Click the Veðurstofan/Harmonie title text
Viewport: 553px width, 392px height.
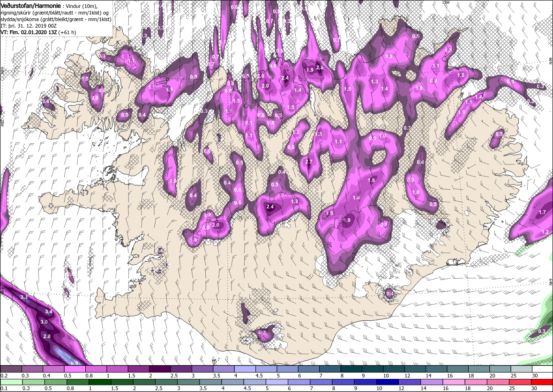click(x=30, y=6)
